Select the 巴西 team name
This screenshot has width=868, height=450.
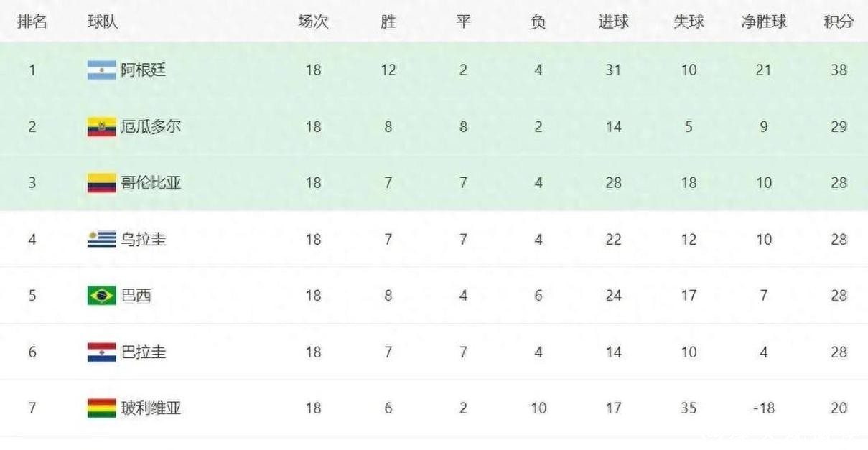[x=136, y=296]
